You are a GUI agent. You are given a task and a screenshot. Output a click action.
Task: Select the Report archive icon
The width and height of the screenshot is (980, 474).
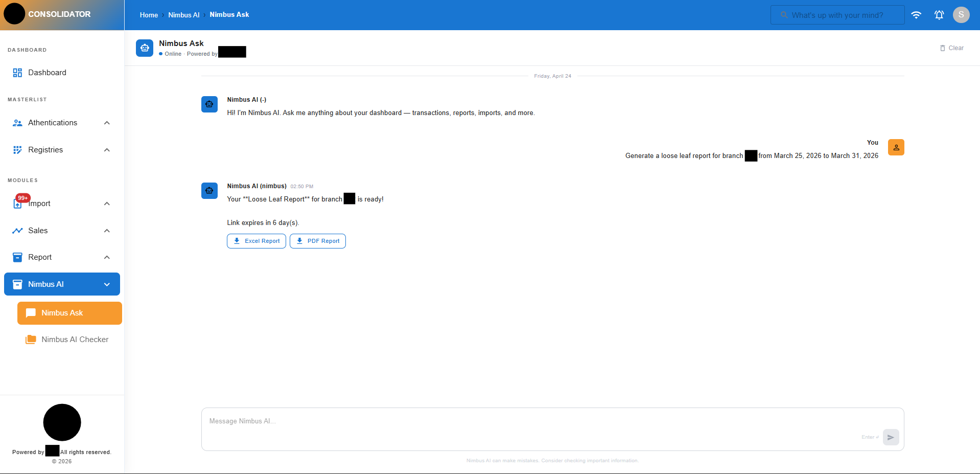[17, 257]
